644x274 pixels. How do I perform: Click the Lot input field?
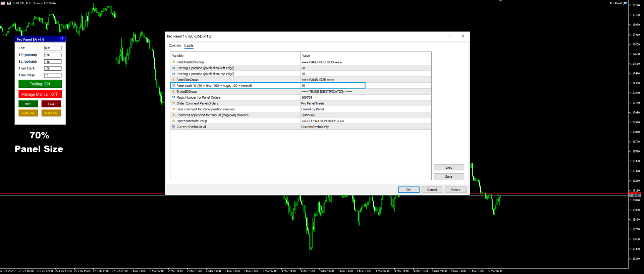tap(53, 48)
